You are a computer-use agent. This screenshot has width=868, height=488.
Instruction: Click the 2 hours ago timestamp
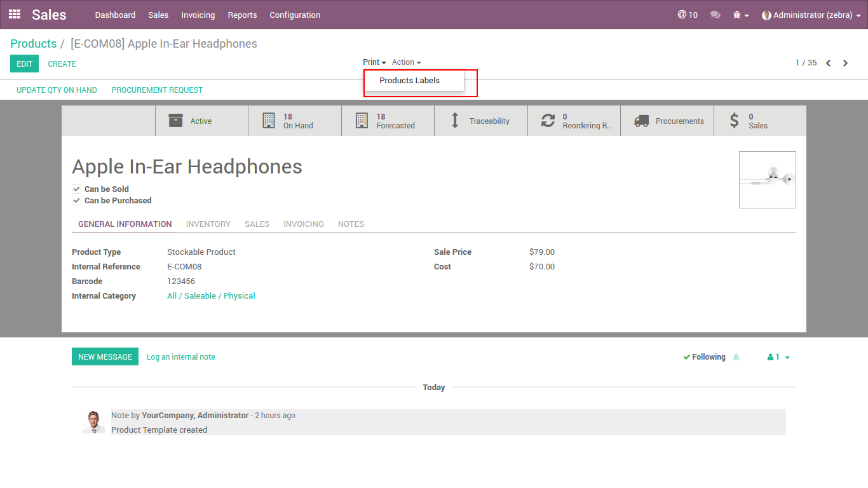(275, 416)
